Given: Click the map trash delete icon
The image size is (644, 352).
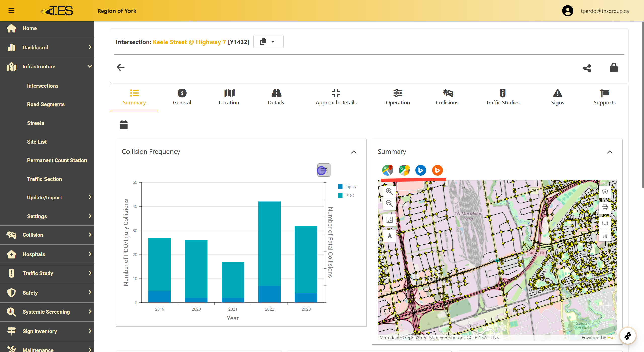Looking at the screenshot, I should (x=605, y=236).
